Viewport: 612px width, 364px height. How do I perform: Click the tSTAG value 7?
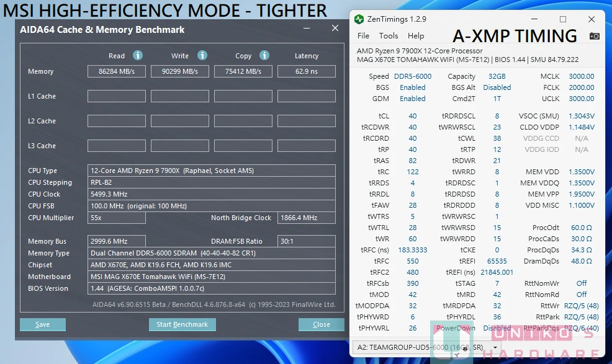tap(497, 283)
